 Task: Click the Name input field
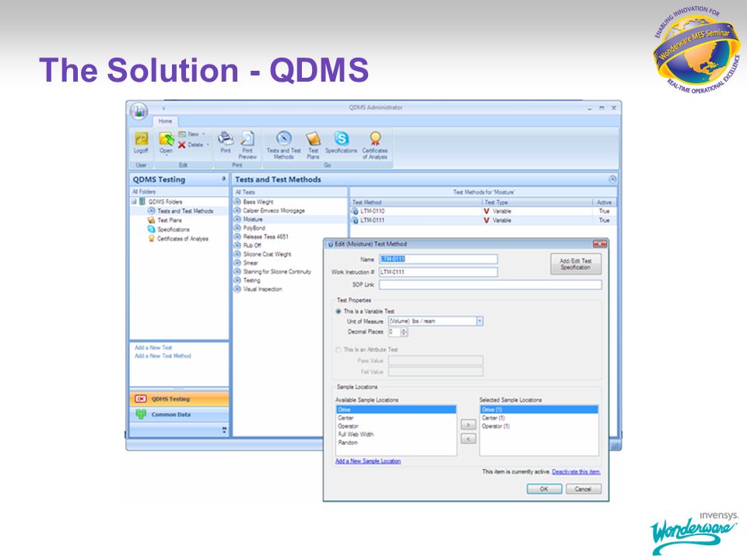[x=438, y=259]
